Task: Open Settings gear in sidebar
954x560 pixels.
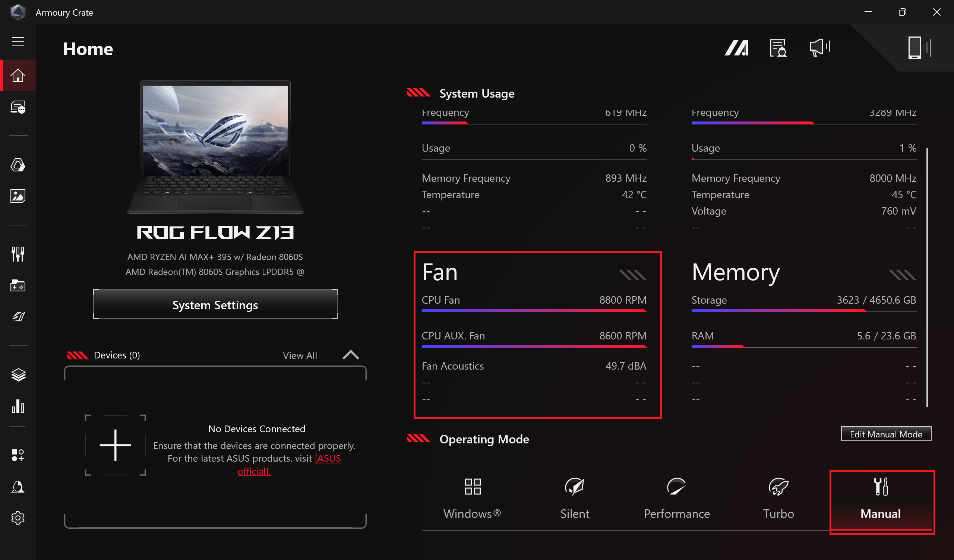Action: (18, 518)
